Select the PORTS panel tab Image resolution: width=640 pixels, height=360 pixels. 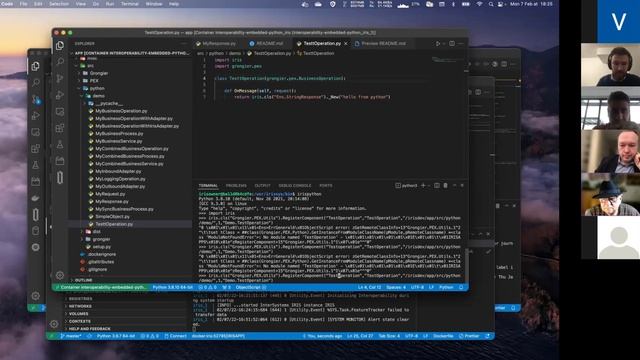(326, 186)
